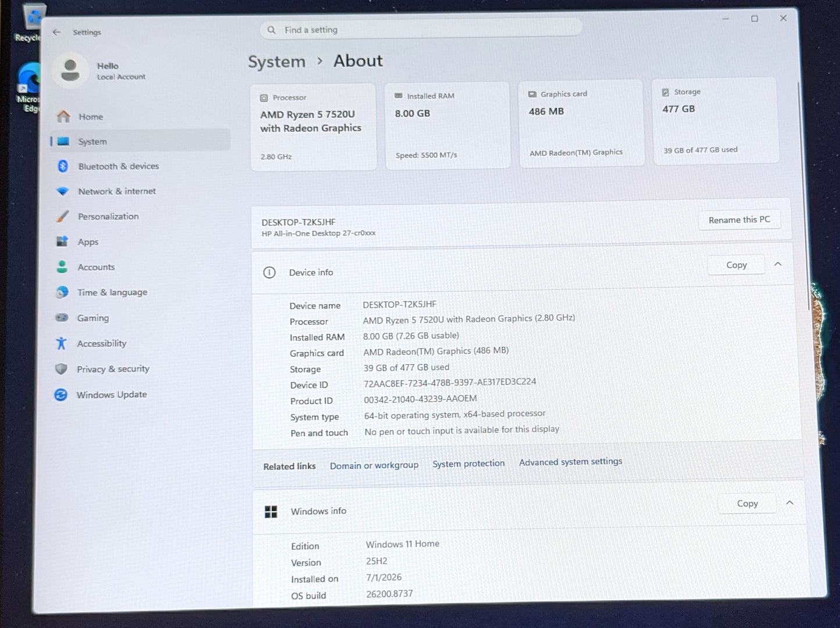Screen dimensions: 840x628
Task: Click Rename this PC button
Action: point(739,220)
